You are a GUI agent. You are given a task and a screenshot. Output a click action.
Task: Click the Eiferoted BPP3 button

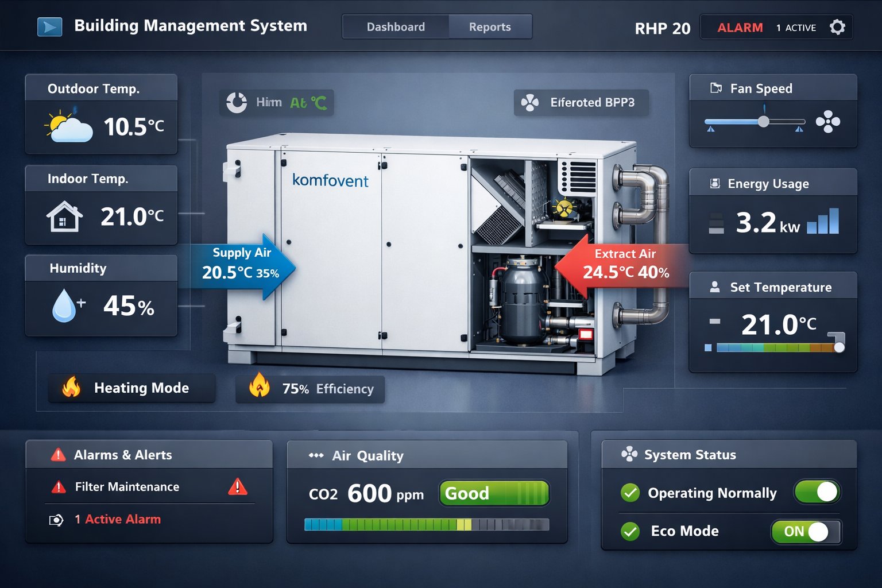pyautogui.click(x=581, y=103)
